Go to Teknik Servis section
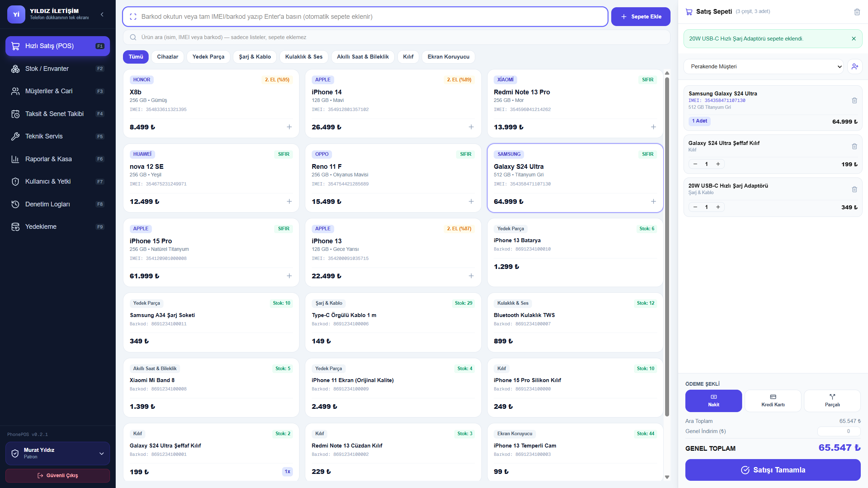The height and width of the screenshot is (488, 868). [x=58, y=136]
